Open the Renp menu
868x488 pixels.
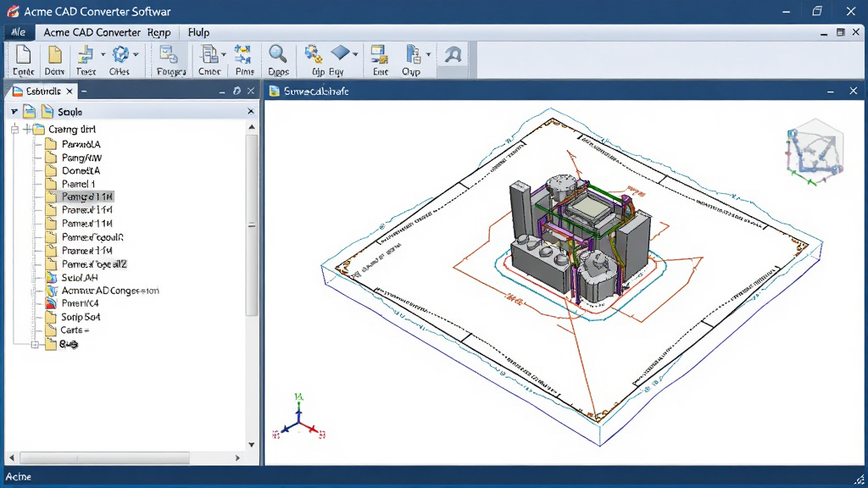(159, 33)
